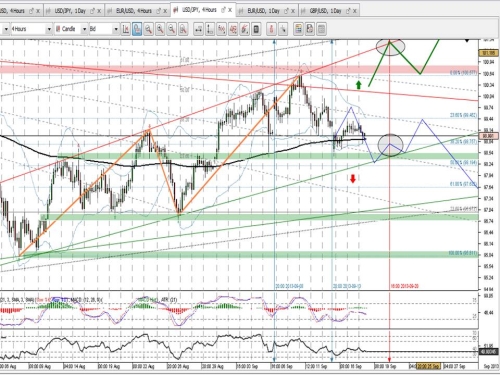The width and height of the screenshot is (500, 375).
Task: Open the percent Fibonacci drawing tool
Action: coord(221,29)
